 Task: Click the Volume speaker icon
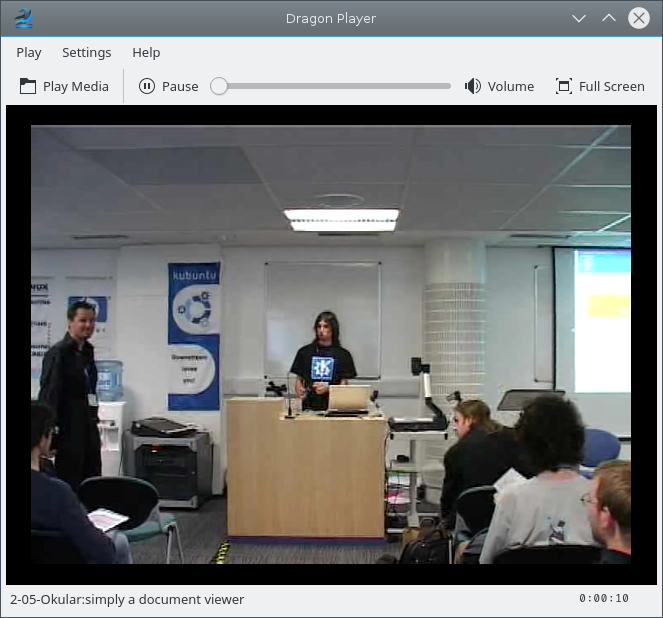pyautogui.click(x=473, y=87)
